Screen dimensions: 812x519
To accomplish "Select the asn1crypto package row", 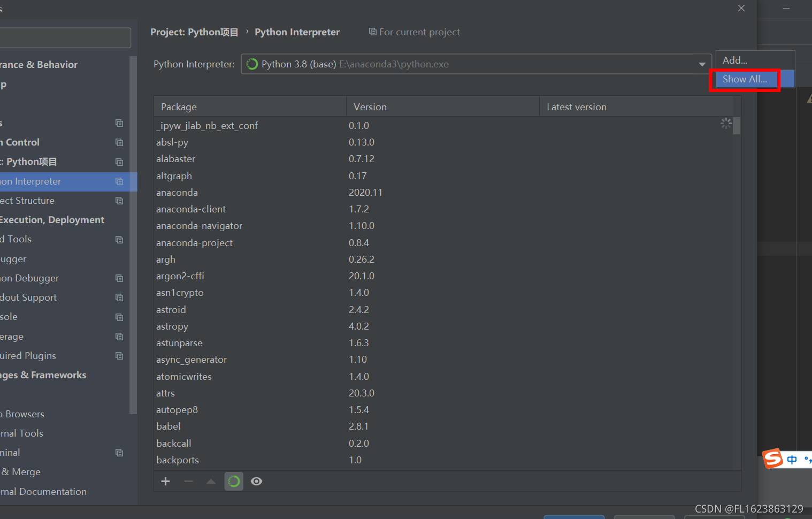I will tap(443, 293).
